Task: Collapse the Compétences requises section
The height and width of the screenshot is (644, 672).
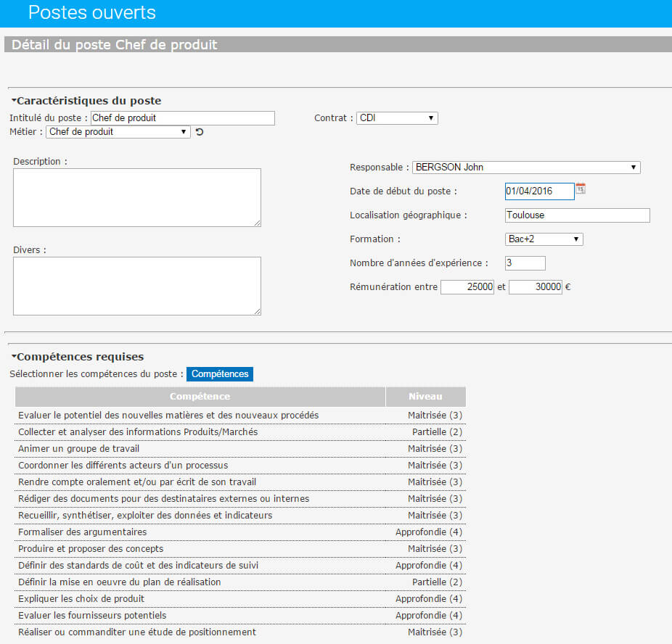Action: point(14,356)
